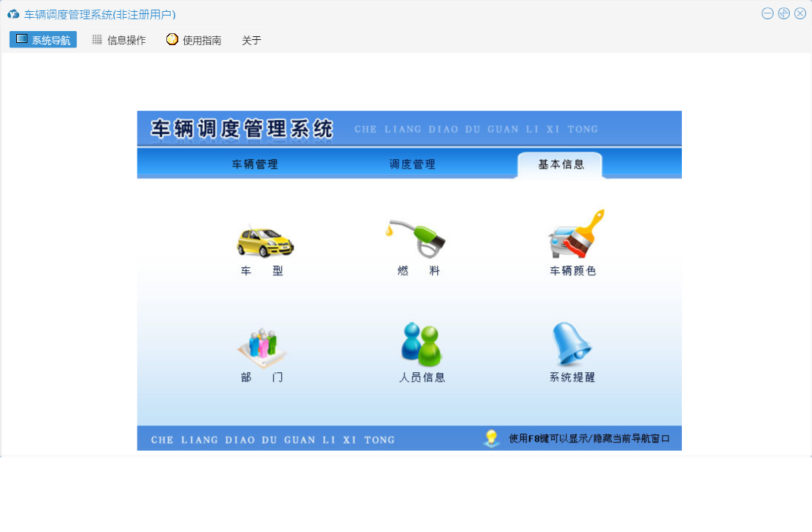812x532 pixels.
Task: Open the 车型 yellow car icon
Action: pyautogui.click(x=265, y=240)
